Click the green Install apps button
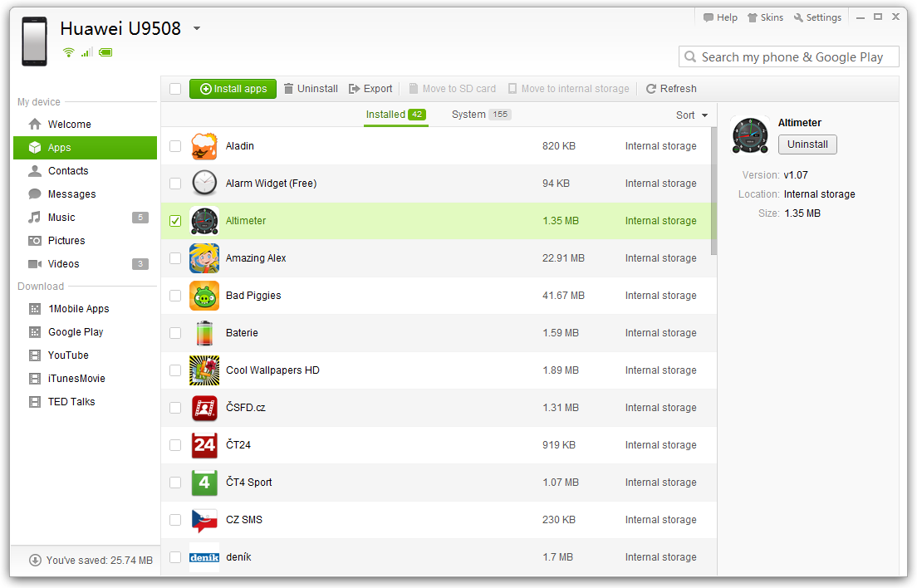Screen dimensions: 917x588 point(233,89)
